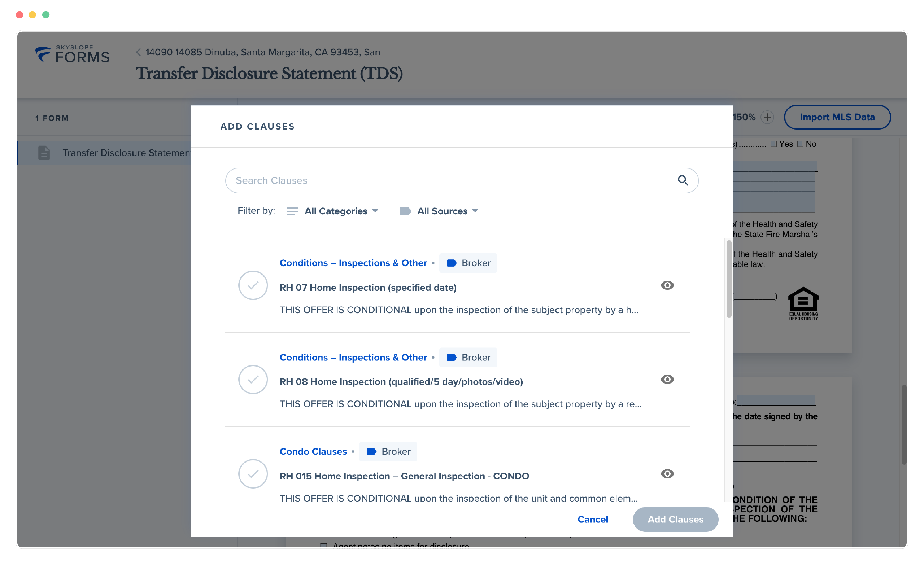Open the Condo Clauses category link

(313, 451)
